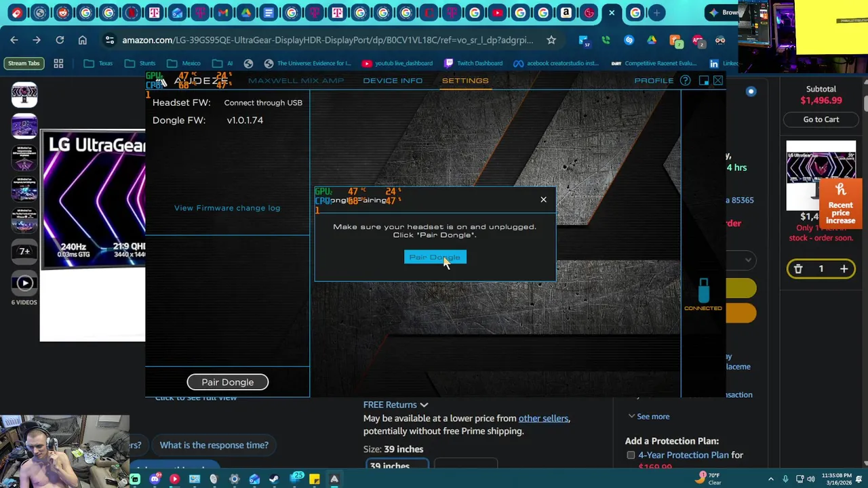The image size is (868, 488).
Task: Open the Steam taskbar icon
Action: pos(274,480)
